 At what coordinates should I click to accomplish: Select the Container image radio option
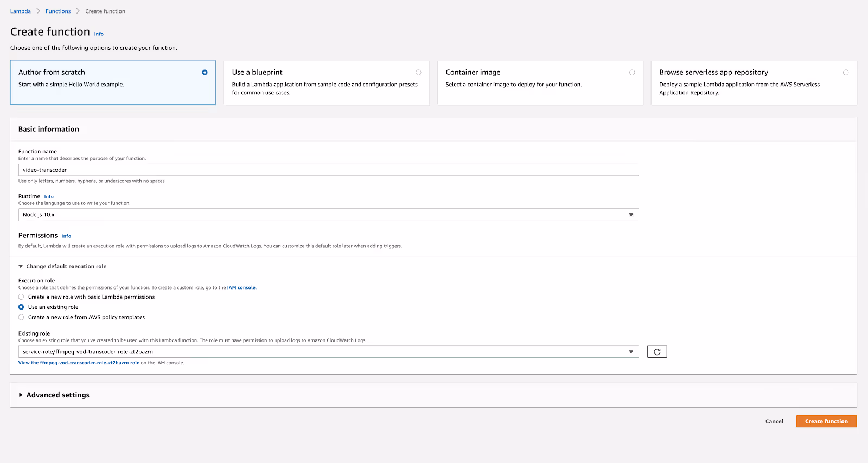coord(632,72)
